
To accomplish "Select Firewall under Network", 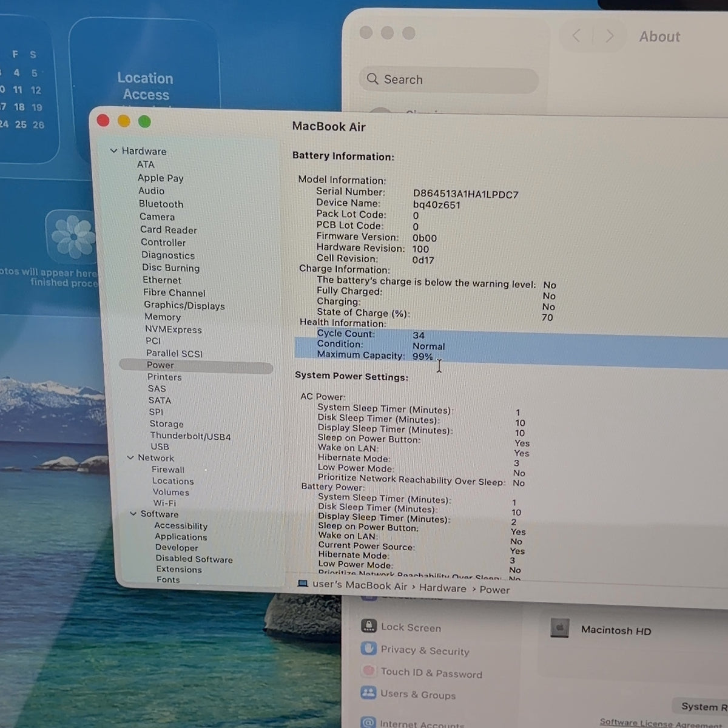I will pos(168,470).
